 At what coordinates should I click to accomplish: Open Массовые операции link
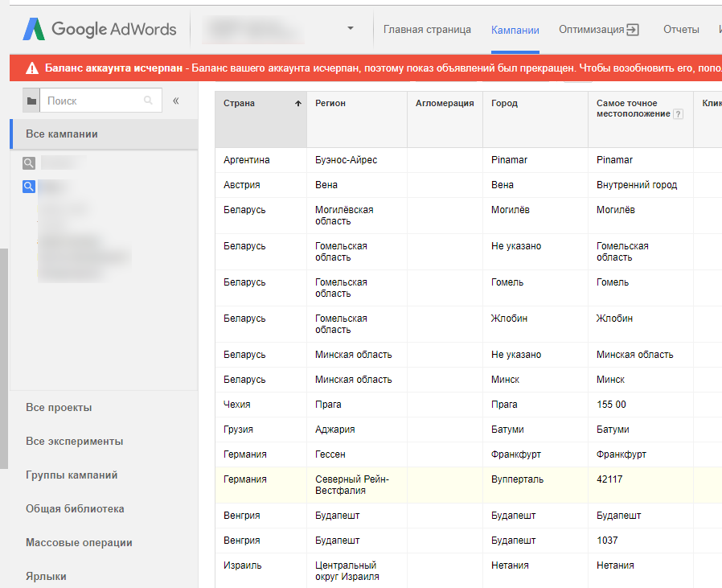pos(80,542)
